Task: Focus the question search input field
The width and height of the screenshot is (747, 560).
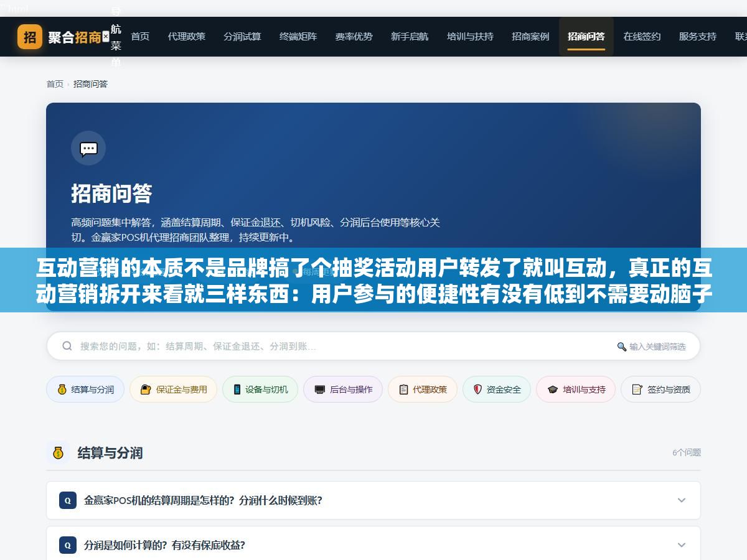Action: tap(374, 346)
